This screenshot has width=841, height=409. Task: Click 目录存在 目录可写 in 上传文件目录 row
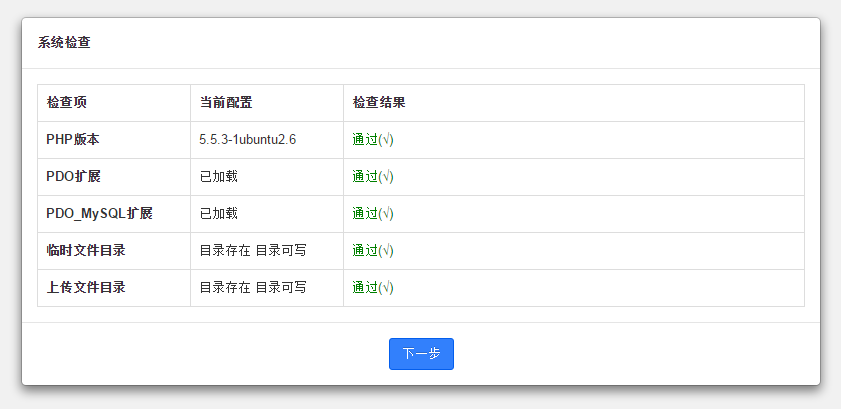pos(253,288)
